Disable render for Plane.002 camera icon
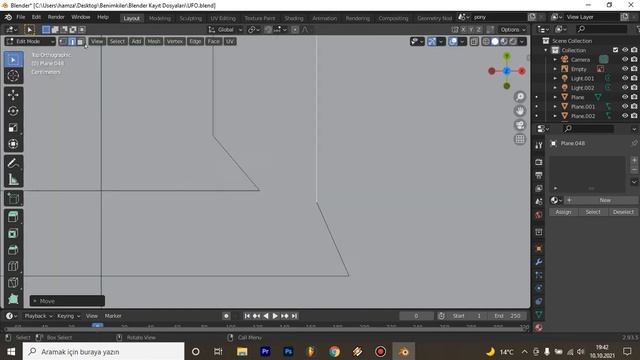 point(634,116)
